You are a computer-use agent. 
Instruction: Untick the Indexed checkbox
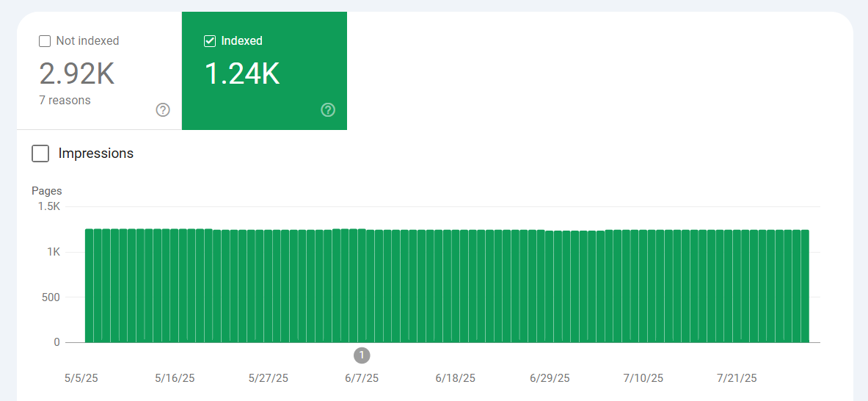tap(210, 41)
